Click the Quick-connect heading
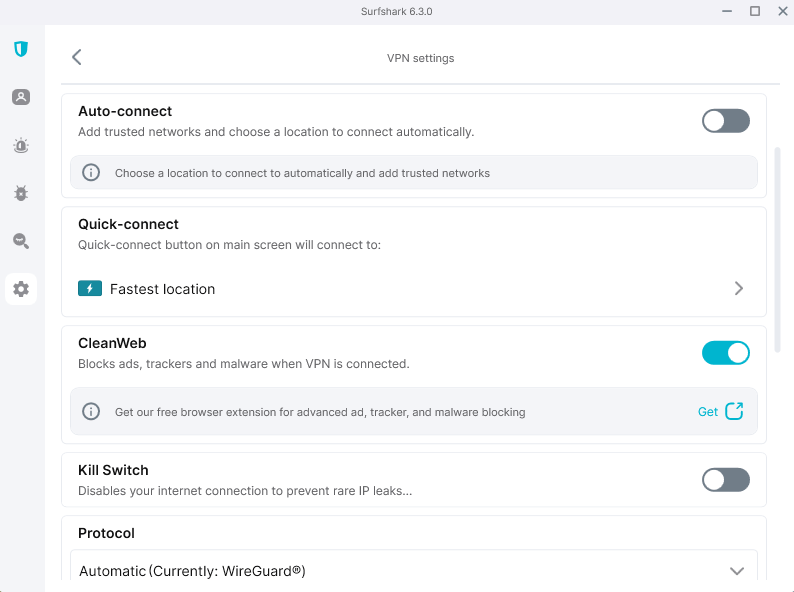Screen dimensions: 794x592 (128, 224)
